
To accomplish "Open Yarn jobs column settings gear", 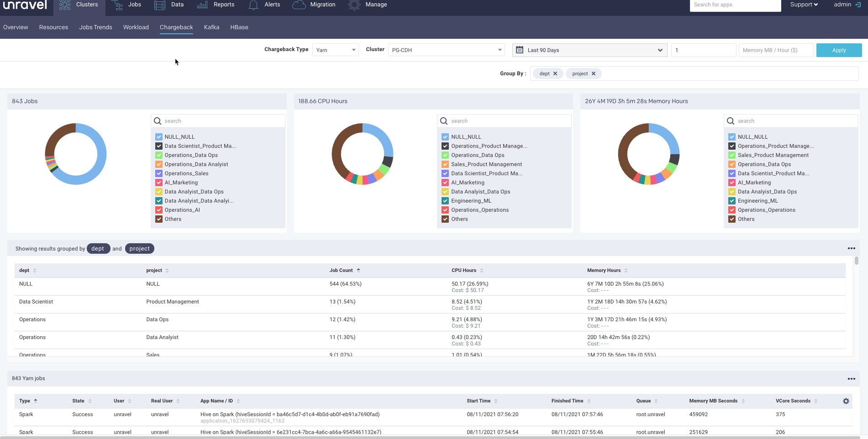I will pyautogui.click(x=846, y=401).
